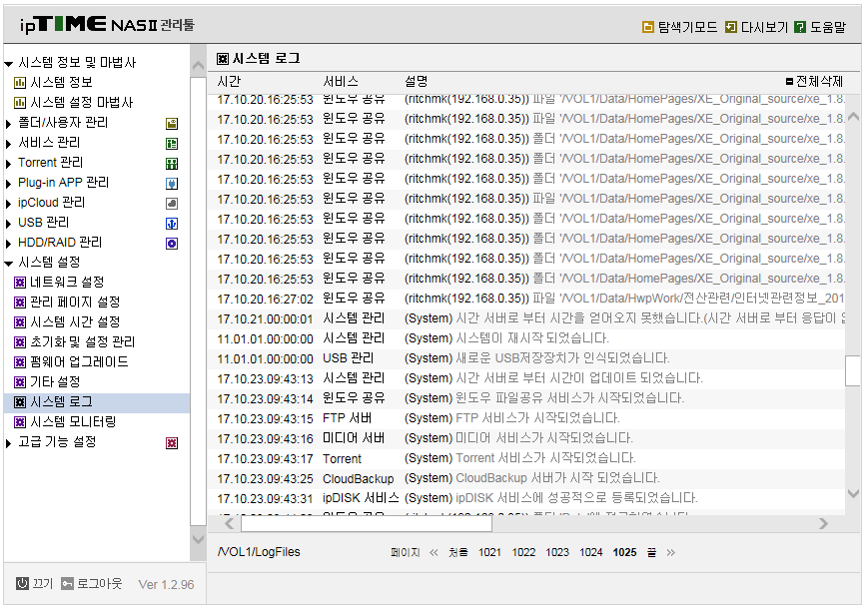Screen dimensions: 868x609
Task: Collapse the 시스템 정보 및 마법사 section
Action: tap(9, 64)
